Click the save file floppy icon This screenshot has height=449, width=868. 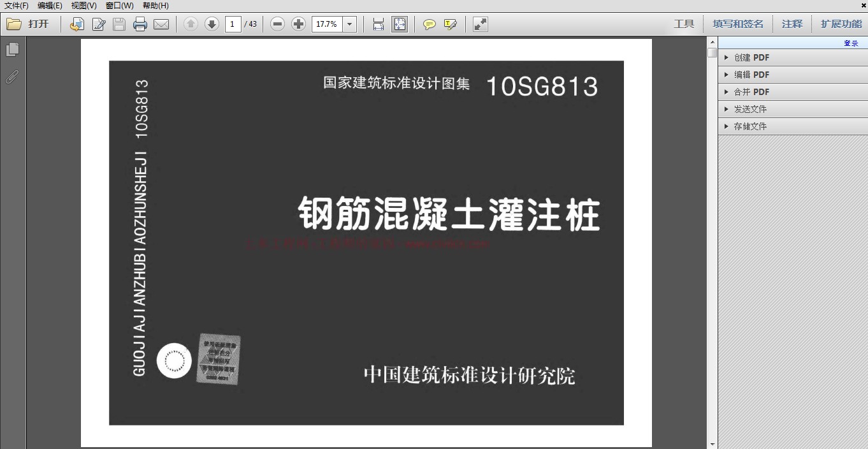[119, 24]
